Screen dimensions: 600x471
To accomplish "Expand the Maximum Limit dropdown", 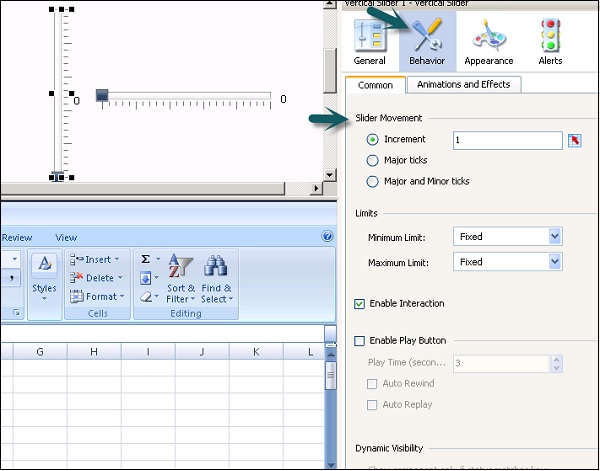I will 555,262.
